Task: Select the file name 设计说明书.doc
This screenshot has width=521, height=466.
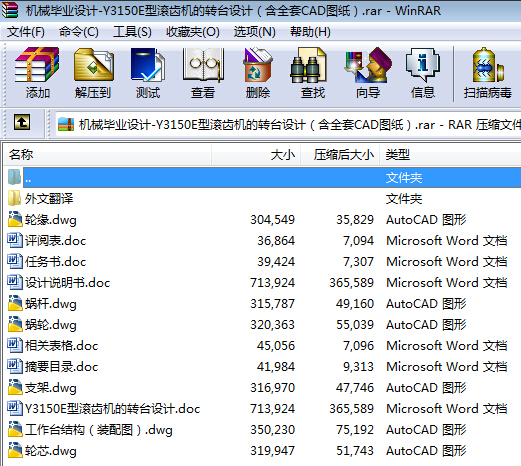Action: click(x=67, y=283)
